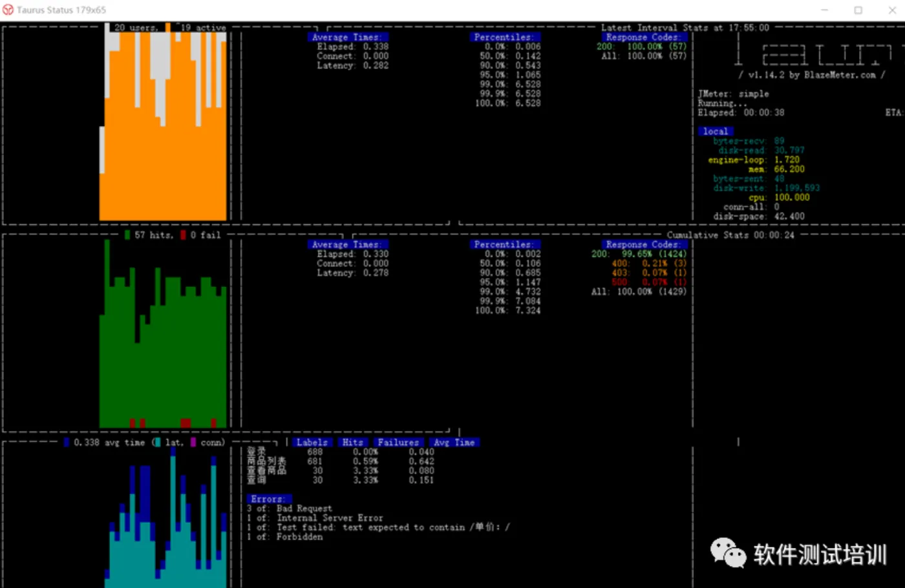The width and height of the screenshot is (905, 588).
Task: Click the "bytes-sent: 48" metric
Action: click(749, 178)
